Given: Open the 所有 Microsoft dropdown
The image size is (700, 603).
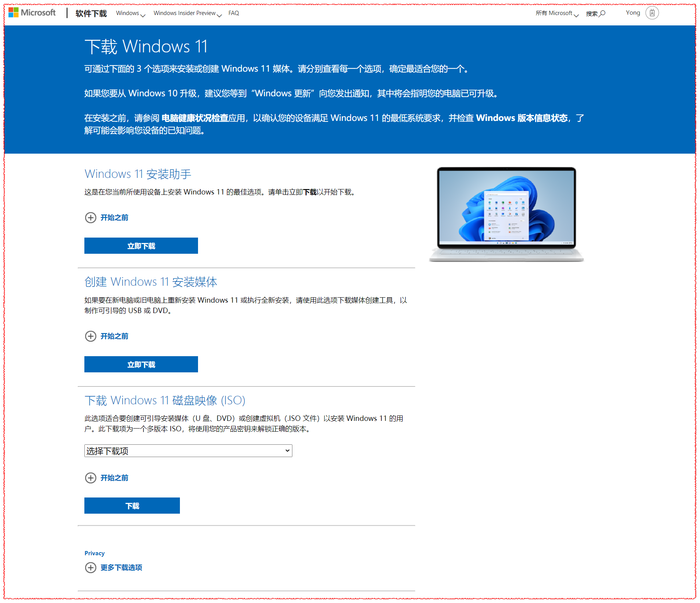Looking at the screenshot, I should pos(557,13).
